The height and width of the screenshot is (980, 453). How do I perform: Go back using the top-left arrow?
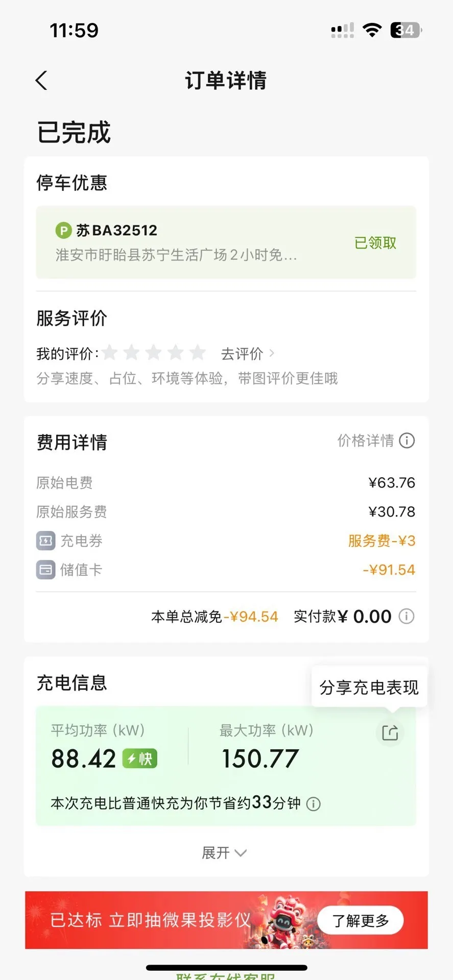click(x=41, y=81)
